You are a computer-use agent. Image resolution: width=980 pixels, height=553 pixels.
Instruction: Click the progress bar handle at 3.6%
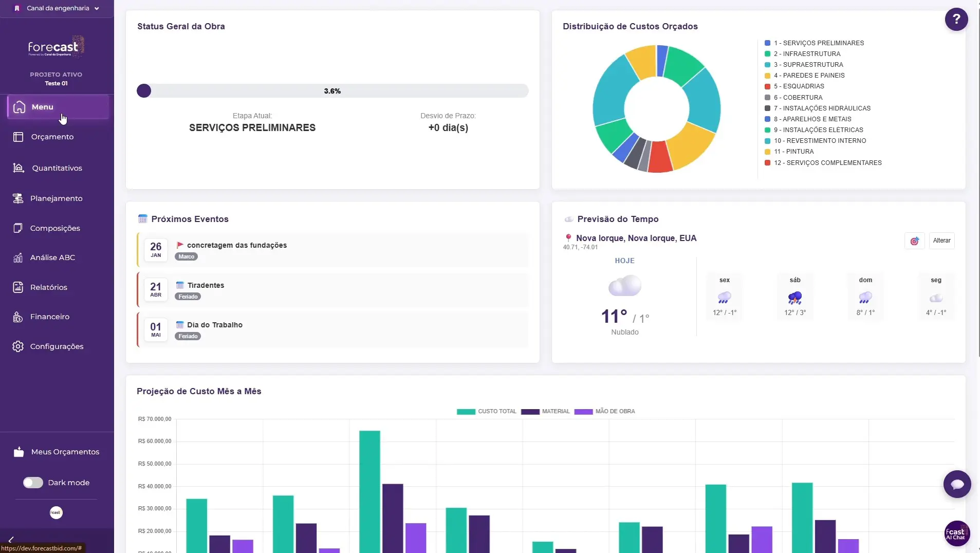tap(144, 91)
